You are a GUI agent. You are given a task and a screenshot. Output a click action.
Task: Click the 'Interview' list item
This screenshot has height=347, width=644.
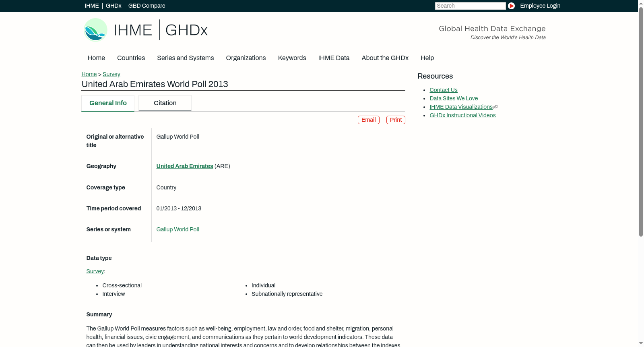tap(114, 294)
